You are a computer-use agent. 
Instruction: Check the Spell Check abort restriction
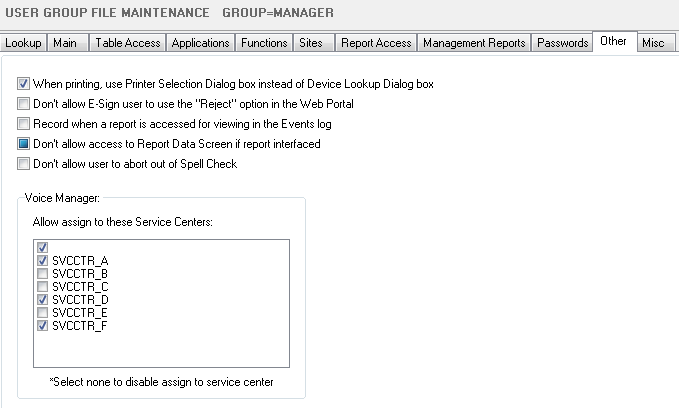pos(24,164)
